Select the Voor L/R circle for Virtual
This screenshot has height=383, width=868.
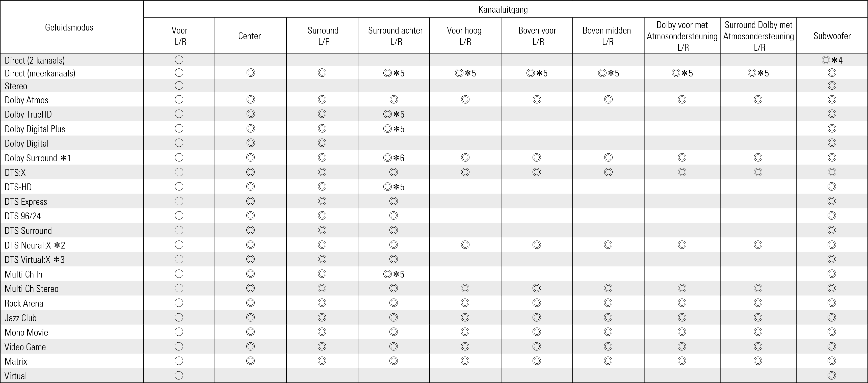(x=179, y=375)
